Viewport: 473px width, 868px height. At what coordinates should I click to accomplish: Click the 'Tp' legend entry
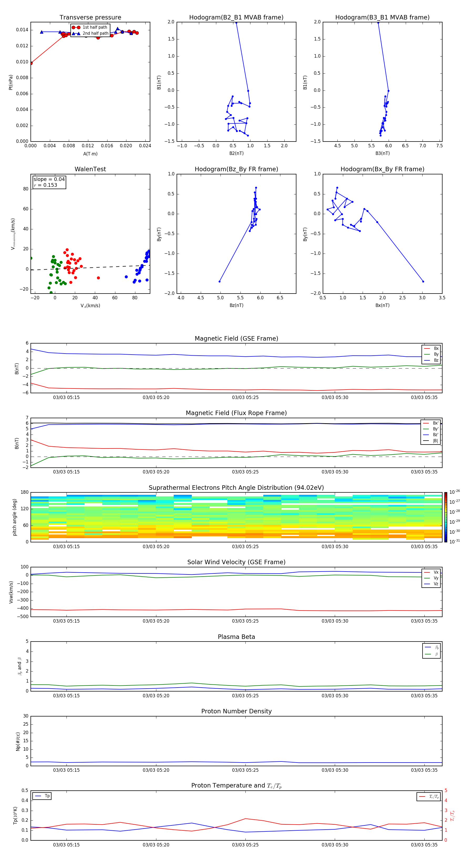tap(42, 796)
